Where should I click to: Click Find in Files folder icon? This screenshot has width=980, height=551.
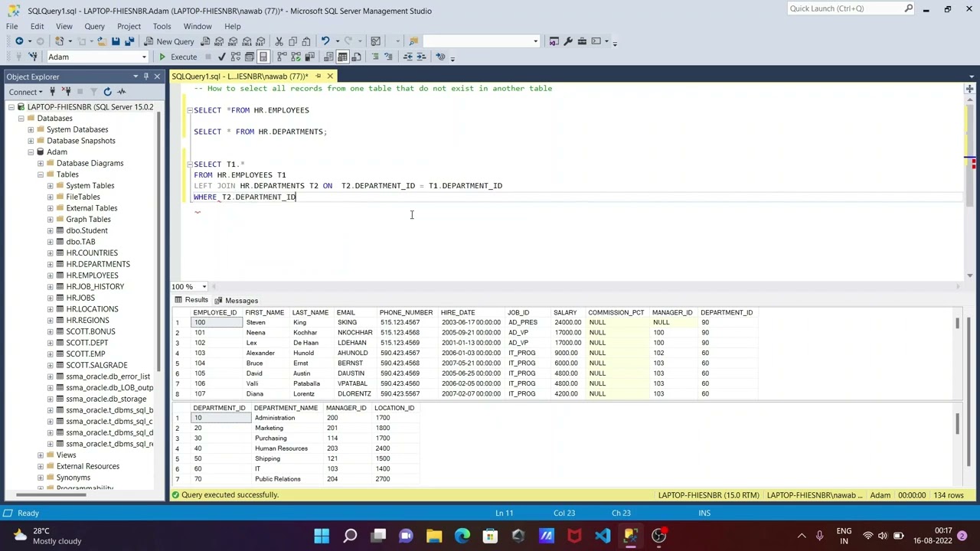tap(413, 41)
